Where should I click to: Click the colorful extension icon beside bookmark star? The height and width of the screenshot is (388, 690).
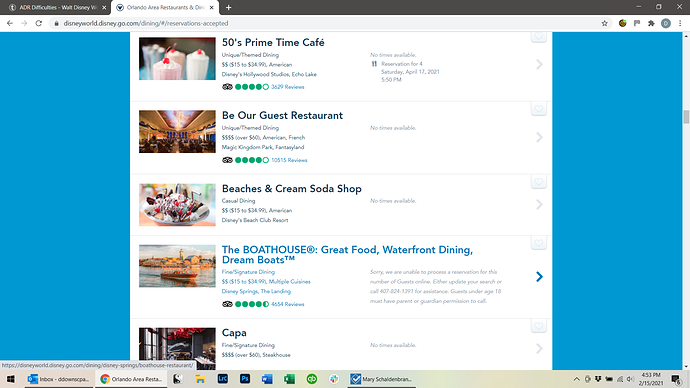coord(622,23)
